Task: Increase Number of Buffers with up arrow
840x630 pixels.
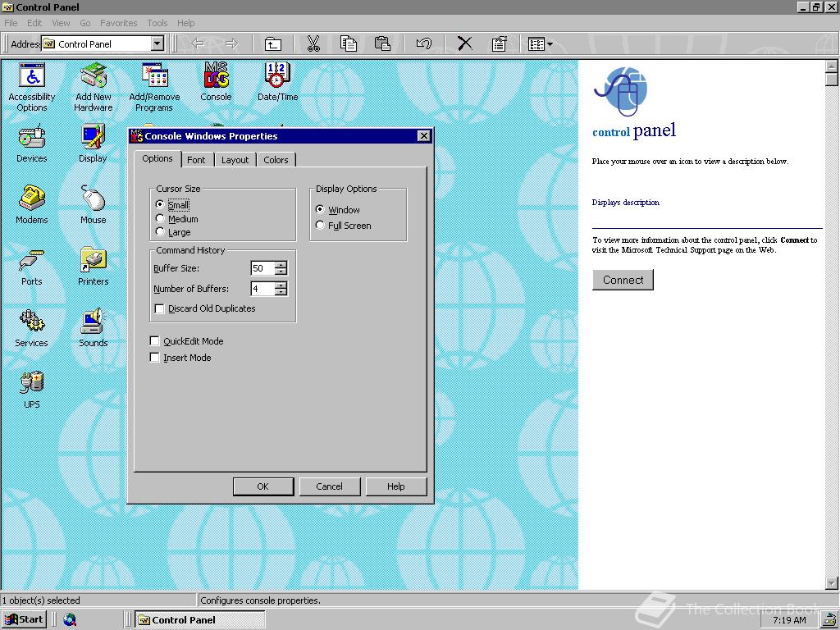Action: tap(281, 285)
